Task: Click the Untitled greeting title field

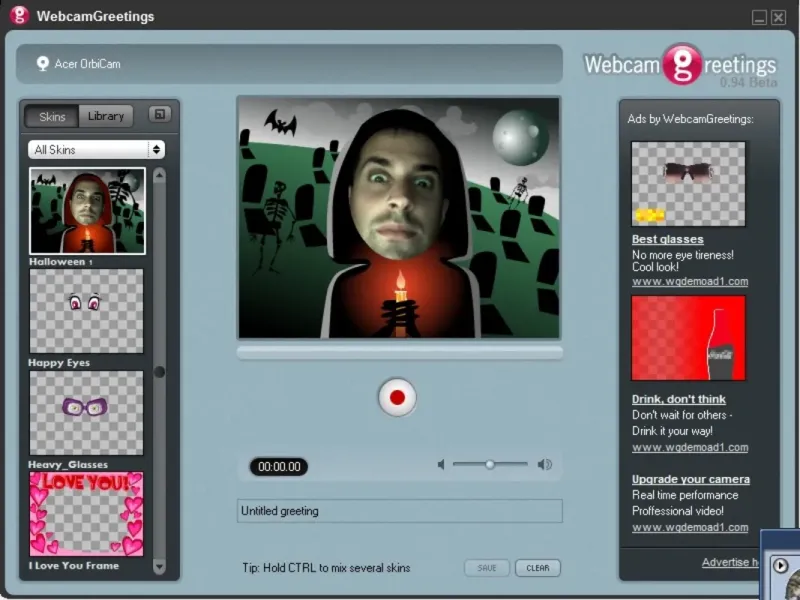Action: tap(399, 511)
